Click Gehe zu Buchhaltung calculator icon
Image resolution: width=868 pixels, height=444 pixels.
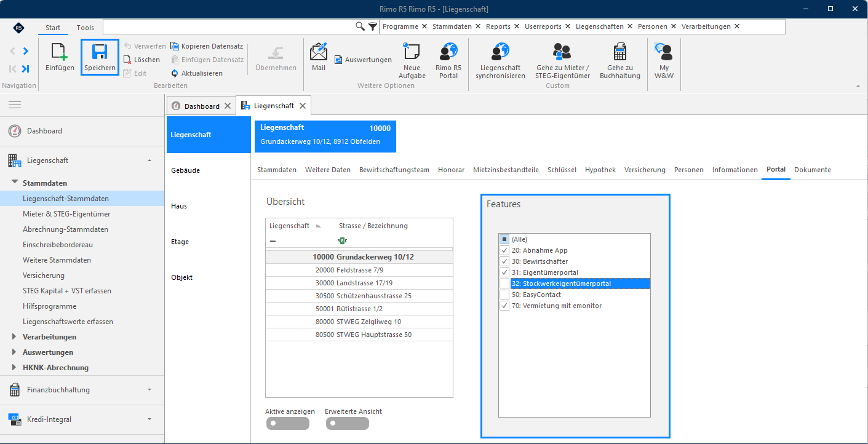(620, 52)
